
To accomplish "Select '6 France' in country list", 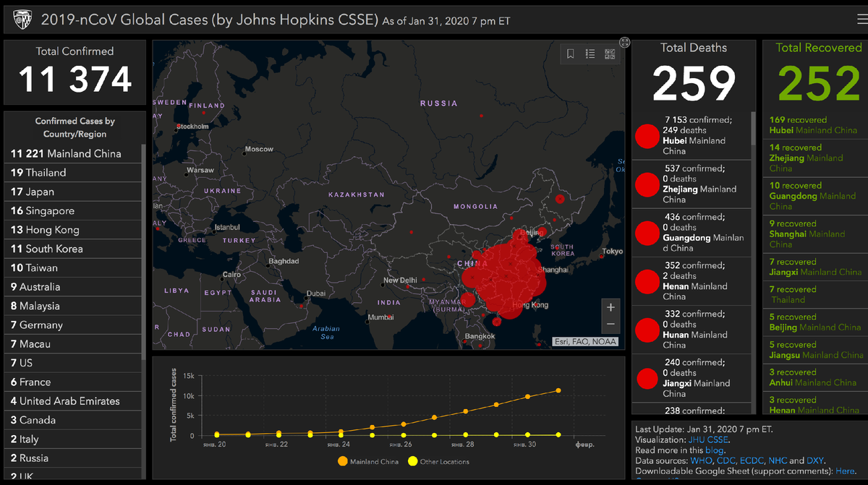I will point(72,382).
